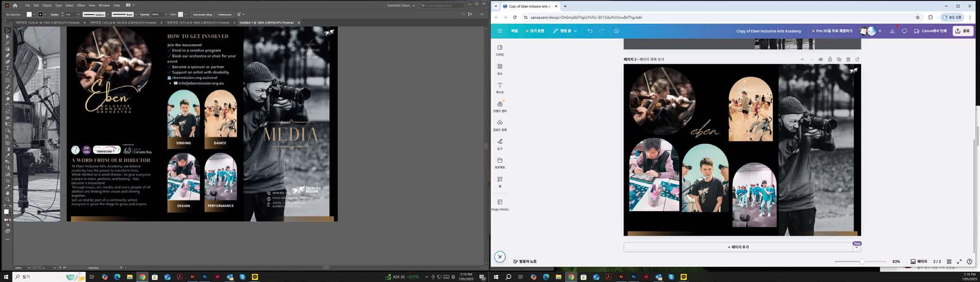Click the Share (공유) button in Canva
Screen dimensions: 980x282
click(x=963, y=31)
